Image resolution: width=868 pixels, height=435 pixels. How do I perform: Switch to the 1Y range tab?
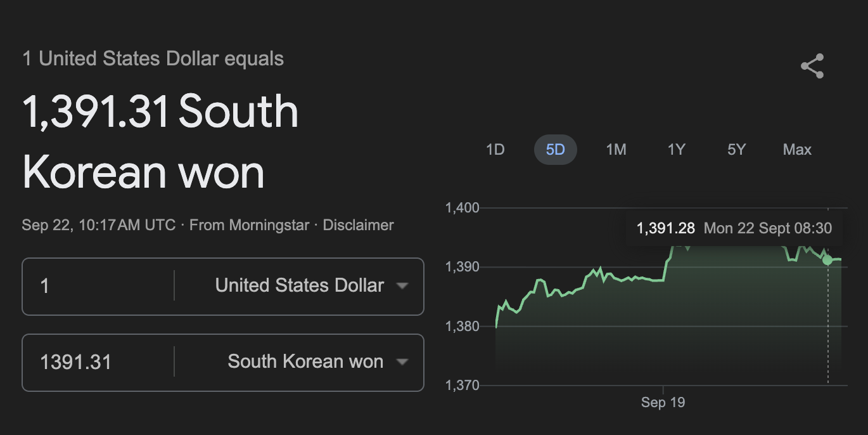[676, 150]
